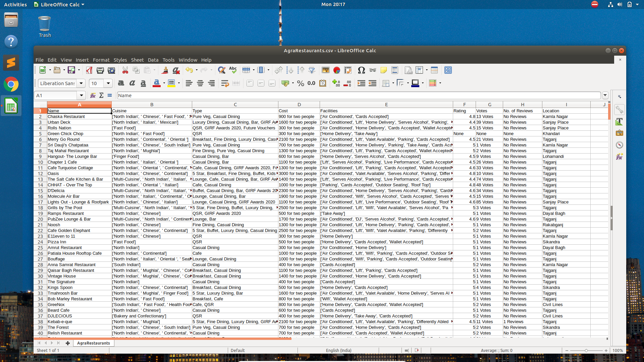Image resolution: width=644 pixels, height=362 pixels.
Task: Open the font name dropdown
Action: [81, 83]
